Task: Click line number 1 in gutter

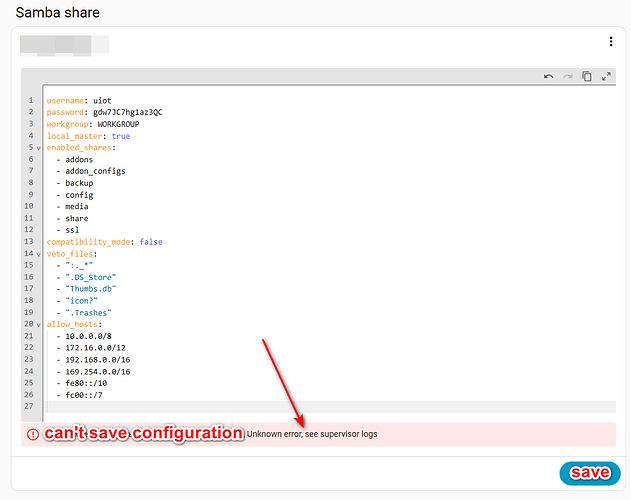Action: (x=31, y=100)
